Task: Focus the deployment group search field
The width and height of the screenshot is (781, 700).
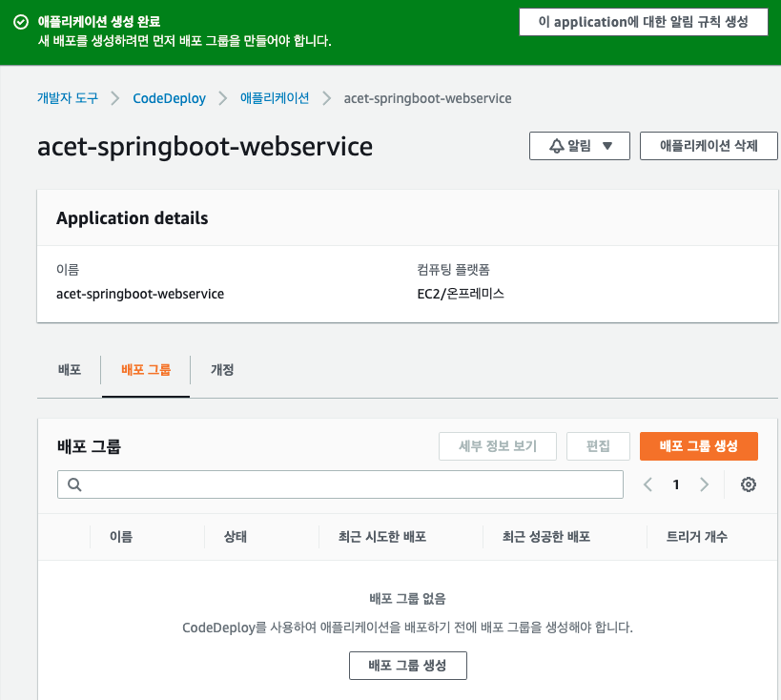Action: [340, 484]
